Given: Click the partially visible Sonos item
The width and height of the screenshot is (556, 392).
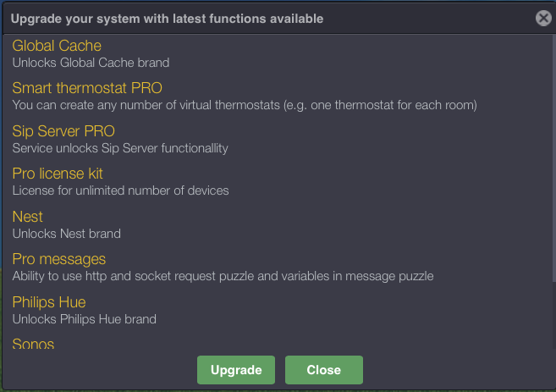Looking at the screenshot, I should click(33, 344).
